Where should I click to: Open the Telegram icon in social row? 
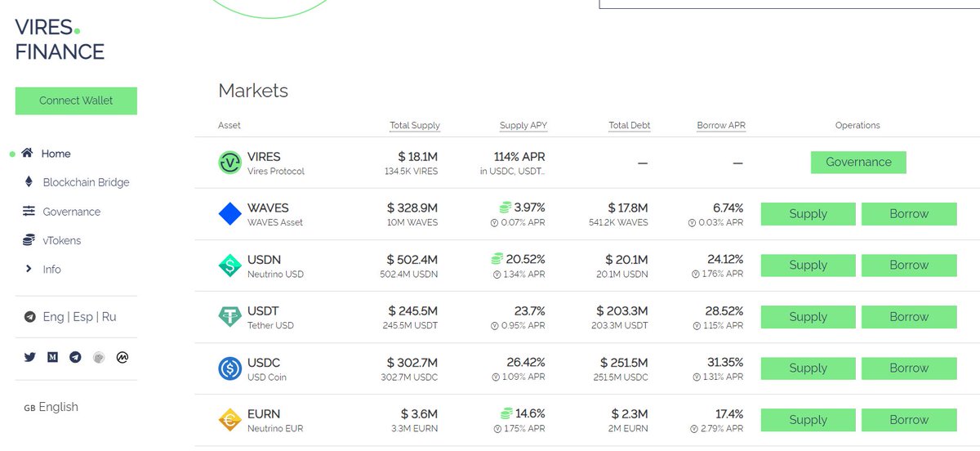tap(75, 357)
